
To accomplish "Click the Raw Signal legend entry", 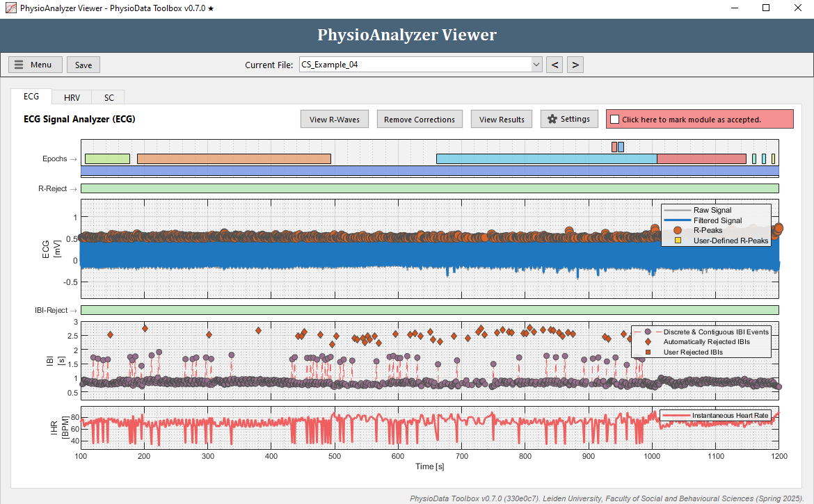I will [712, 210].
